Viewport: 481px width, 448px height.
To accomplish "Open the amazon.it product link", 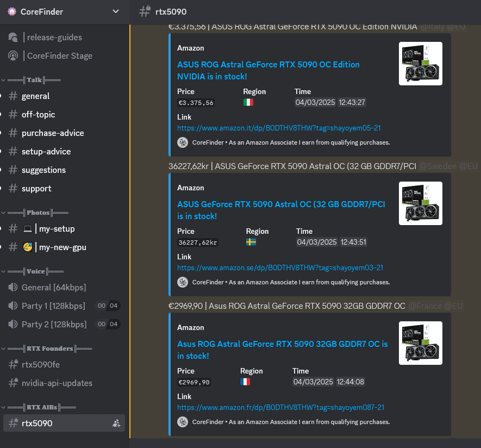I will tap(279, 128).
